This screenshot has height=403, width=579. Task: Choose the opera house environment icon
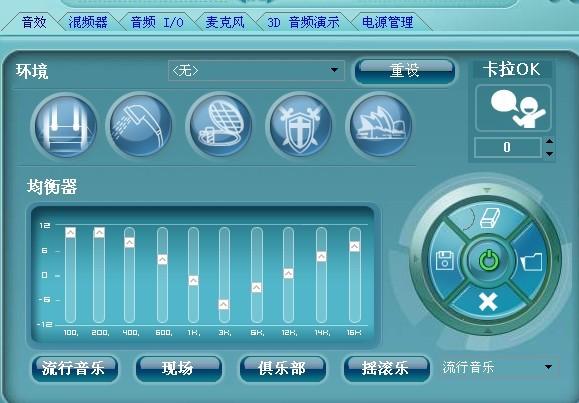tap(380, 125)
